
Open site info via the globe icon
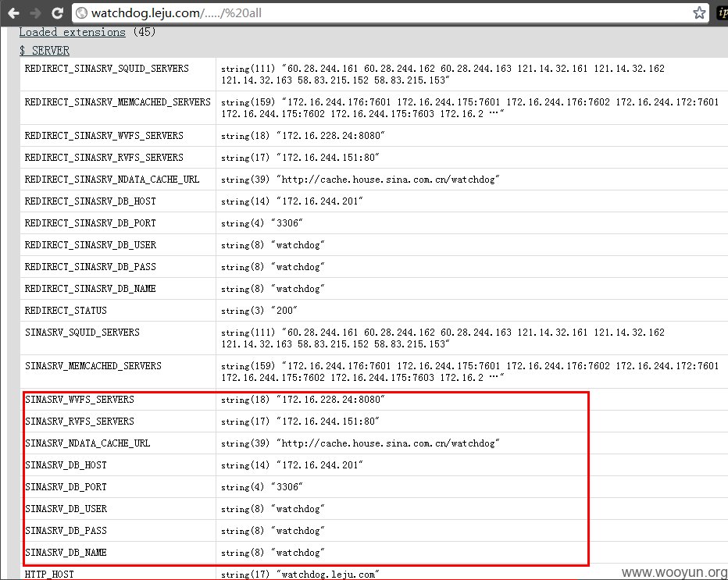coord(81,13)
